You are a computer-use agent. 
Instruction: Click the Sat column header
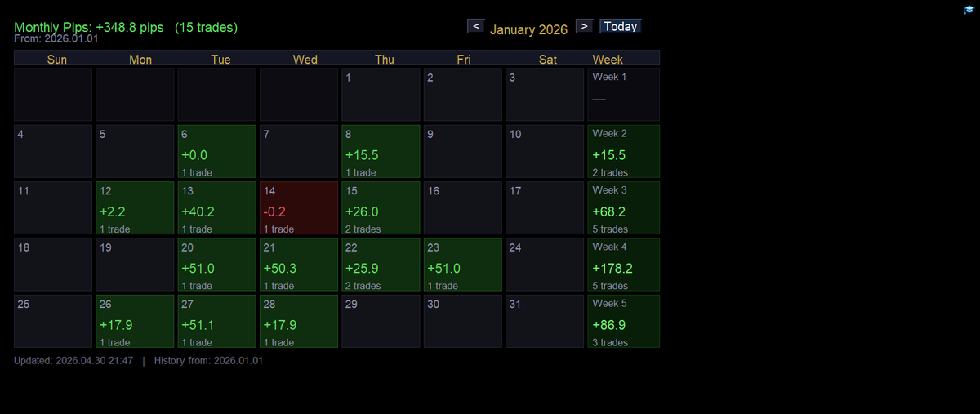(548, 59)
